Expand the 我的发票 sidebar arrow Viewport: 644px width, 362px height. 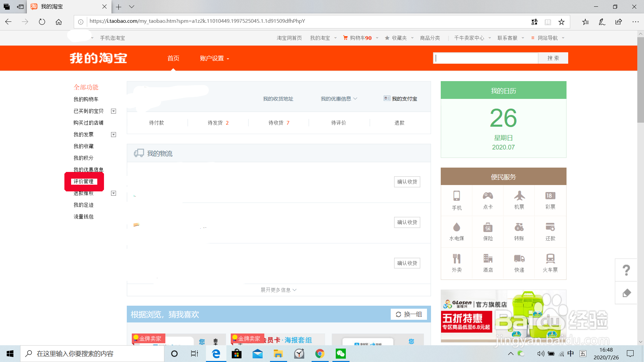pyautogui.click(x=113, y=135)
